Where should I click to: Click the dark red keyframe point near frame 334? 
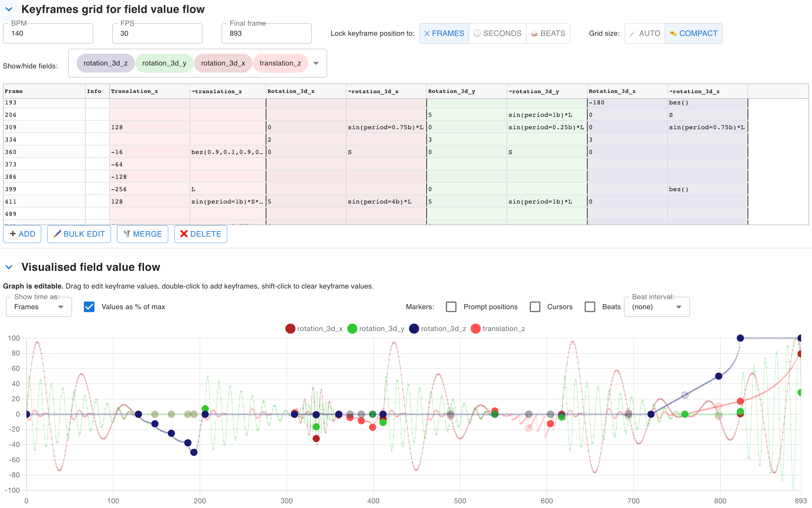click(x=316, y=438)
